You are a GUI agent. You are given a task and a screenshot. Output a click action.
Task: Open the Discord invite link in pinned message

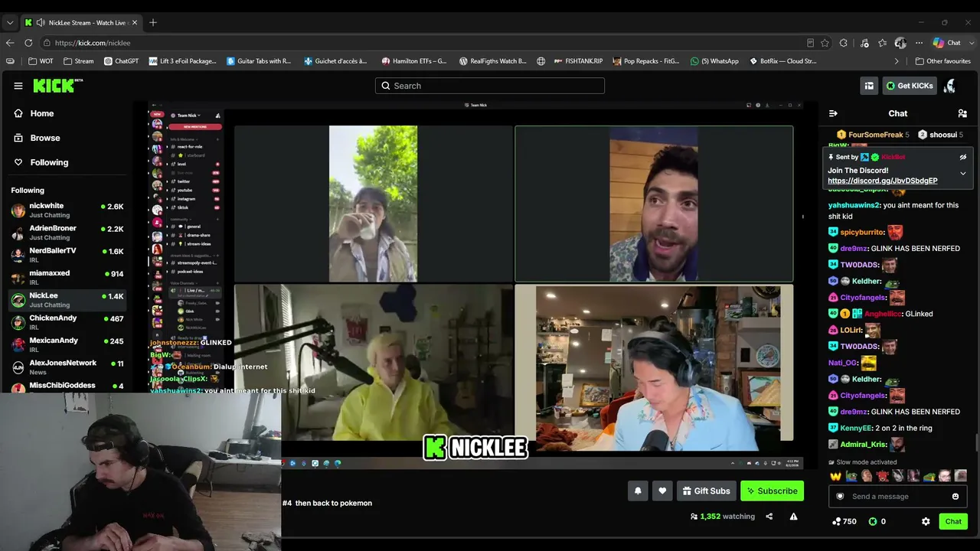(x=882, y=181)
